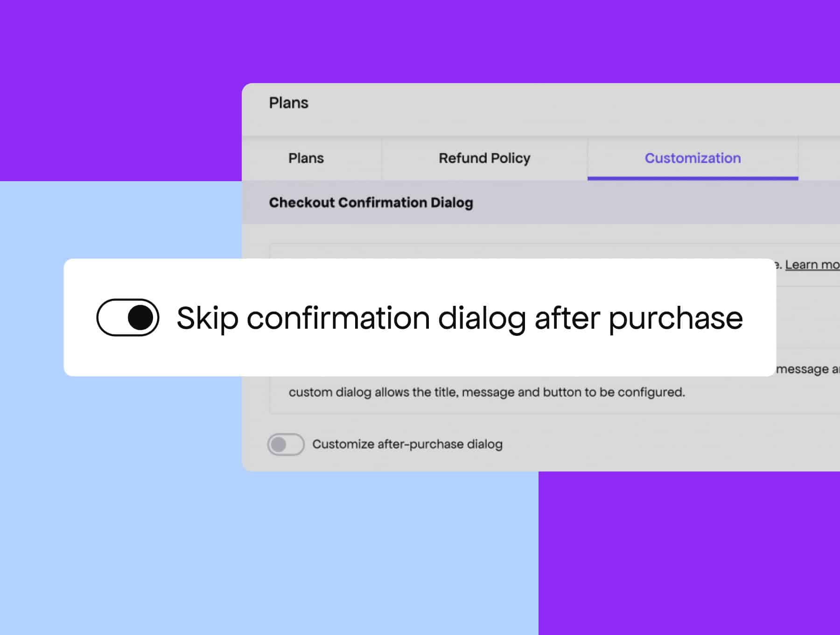
Task: Click the gray knob of the customize toggle
Action: click(279, 444)
